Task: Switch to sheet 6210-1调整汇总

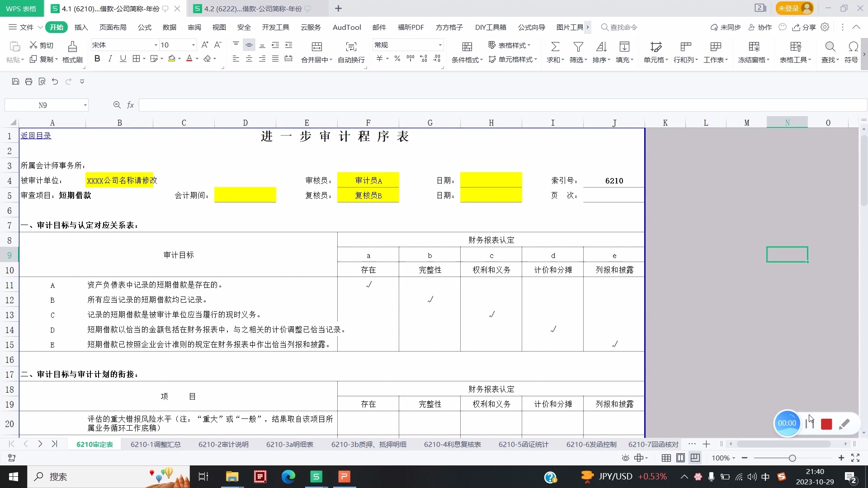Action: tap(156, 444)
